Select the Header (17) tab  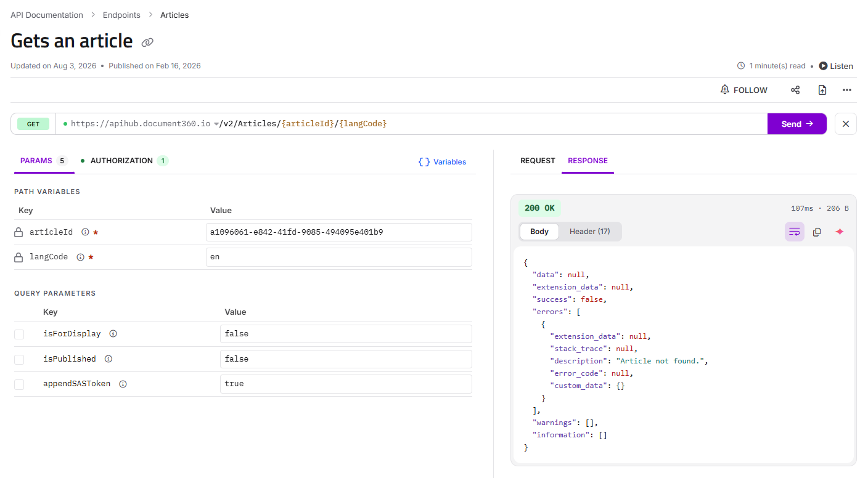[x=590, y=232]
